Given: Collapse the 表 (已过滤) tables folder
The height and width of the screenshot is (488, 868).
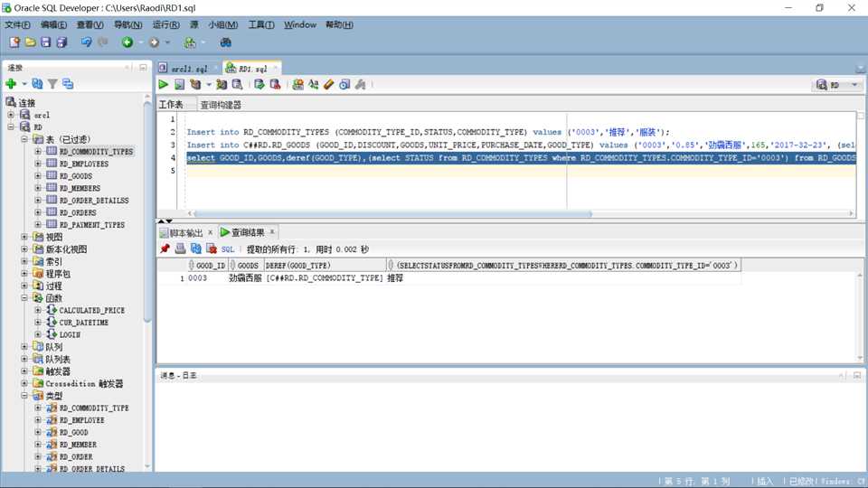Looking at the screenshot, I should (24, 139).
